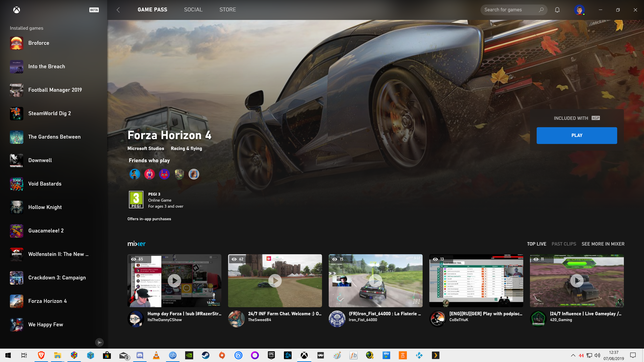Click the Hollow Knight game icon
The height and width of the screenshot is (362, 644).
(16, 207)
